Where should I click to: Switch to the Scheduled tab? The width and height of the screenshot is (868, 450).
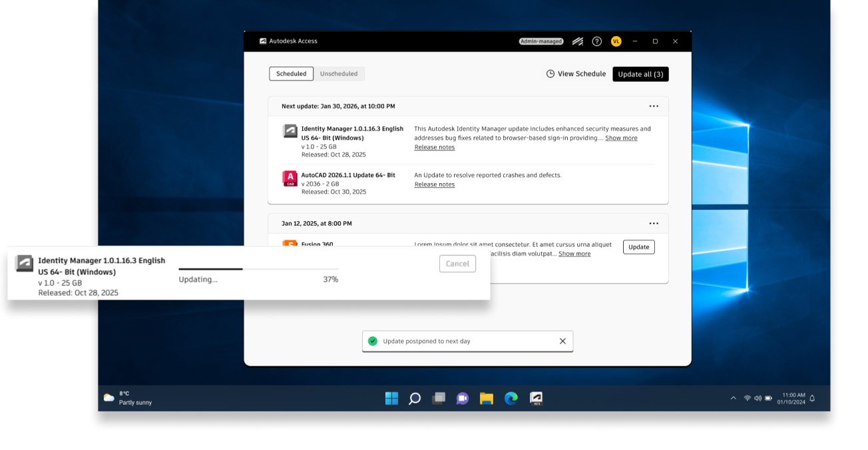tap(292, 74)
